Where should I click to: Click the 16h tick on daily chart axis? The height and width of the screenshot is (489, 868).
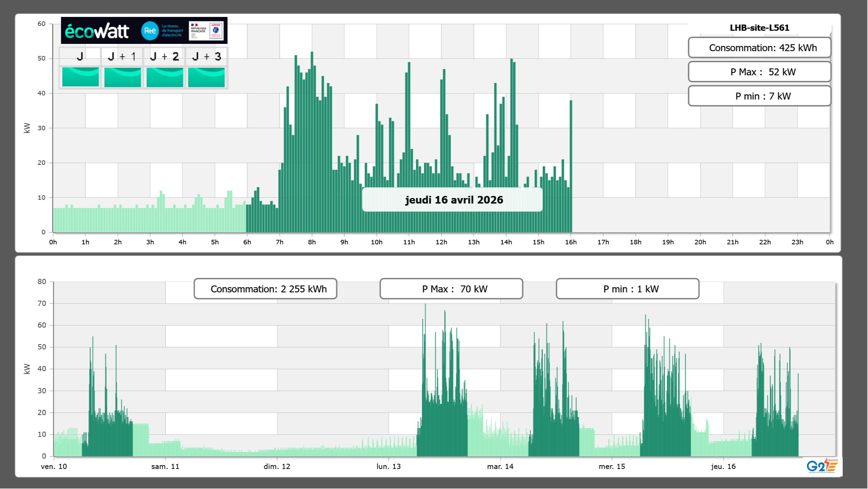[571, 242]
